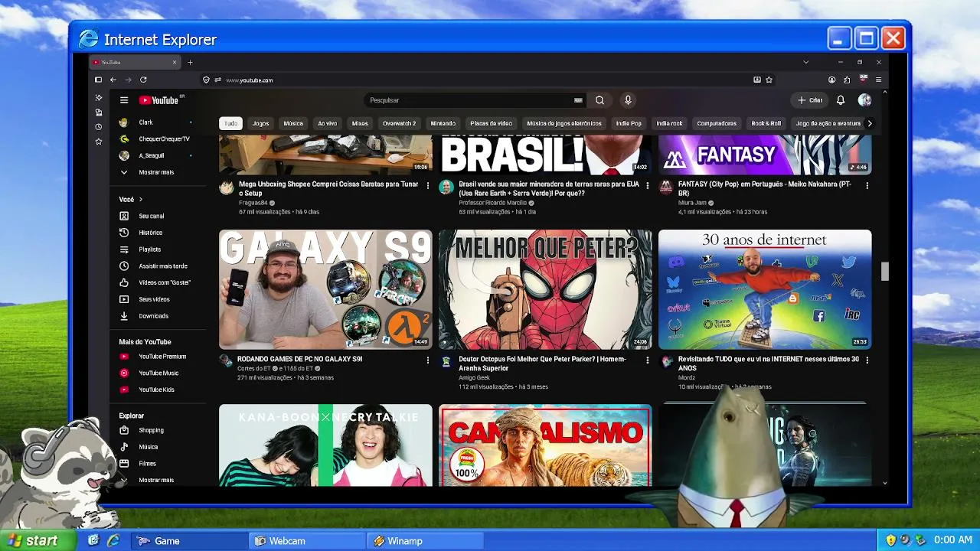This screenshot has height=551, width=980.
Task: Open the browser sidebar bookmarks star
Action: tap(98, 142)
